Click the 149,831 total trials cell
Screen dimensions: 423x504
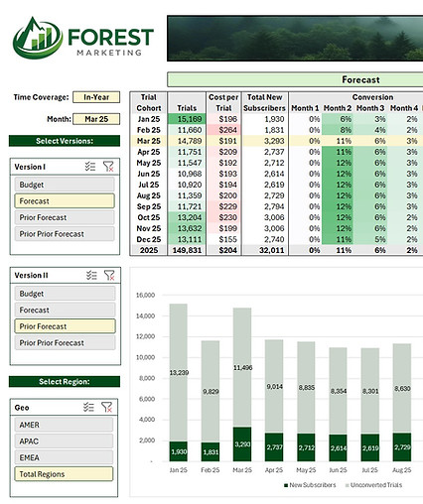[x=187, y=250]
